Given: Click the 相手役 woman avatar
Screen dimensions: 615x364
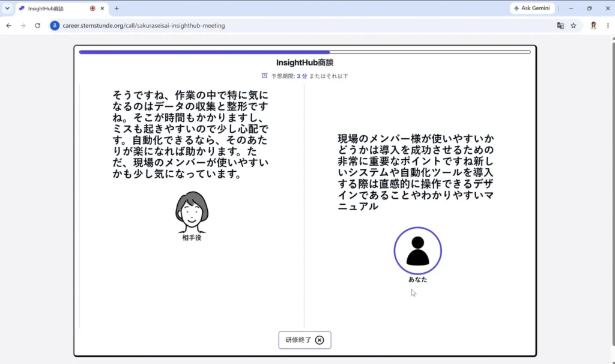Looking at the screenshot, I should (x=192, y=212).
